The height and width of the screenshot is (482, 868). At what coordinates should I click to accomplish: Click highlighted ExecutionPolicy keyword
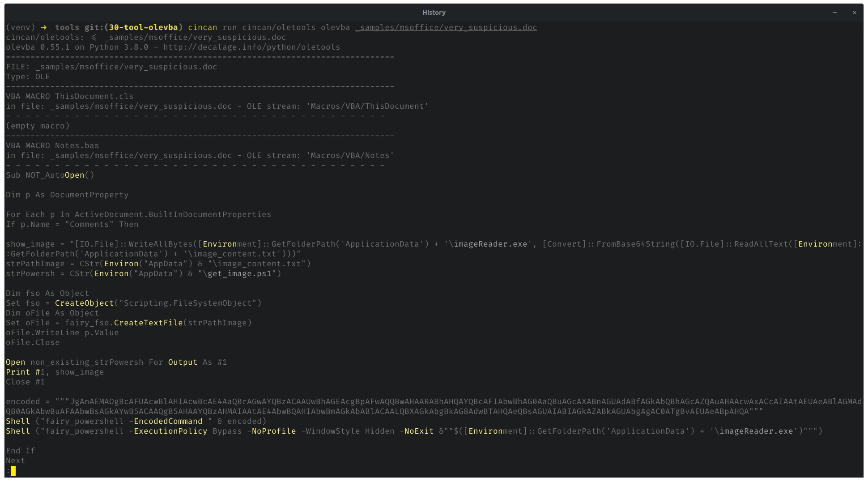pyautogui.click(x=171, y=431)
